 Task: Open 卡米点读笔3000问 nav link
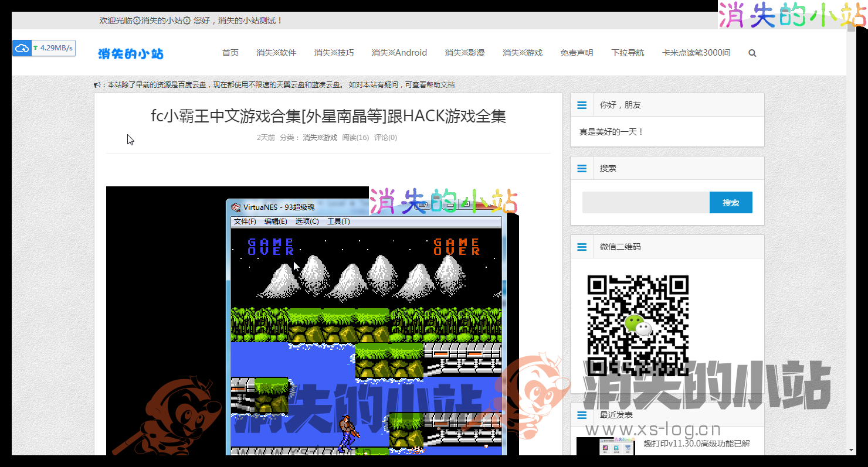click(696, 53)
